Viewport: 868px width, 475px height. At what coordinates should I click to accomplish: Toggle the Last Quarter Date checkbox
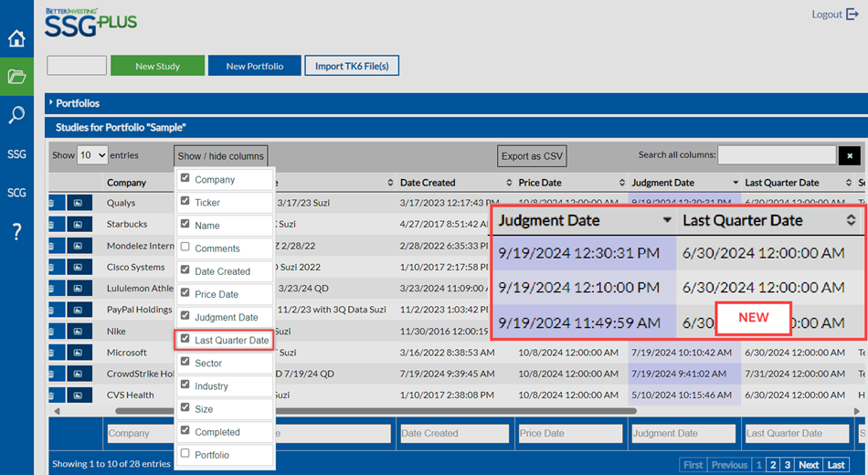coord(185,339)
